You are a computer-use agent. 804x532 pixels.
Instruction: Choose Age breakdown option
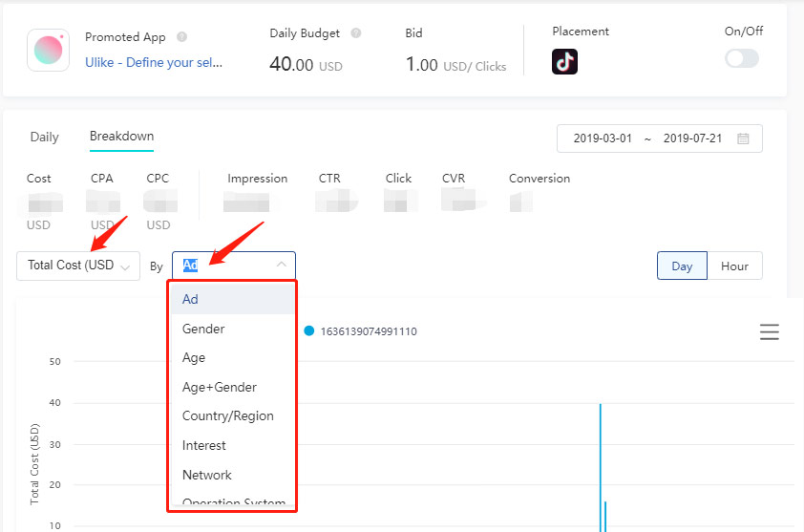(x=232, y=357)
